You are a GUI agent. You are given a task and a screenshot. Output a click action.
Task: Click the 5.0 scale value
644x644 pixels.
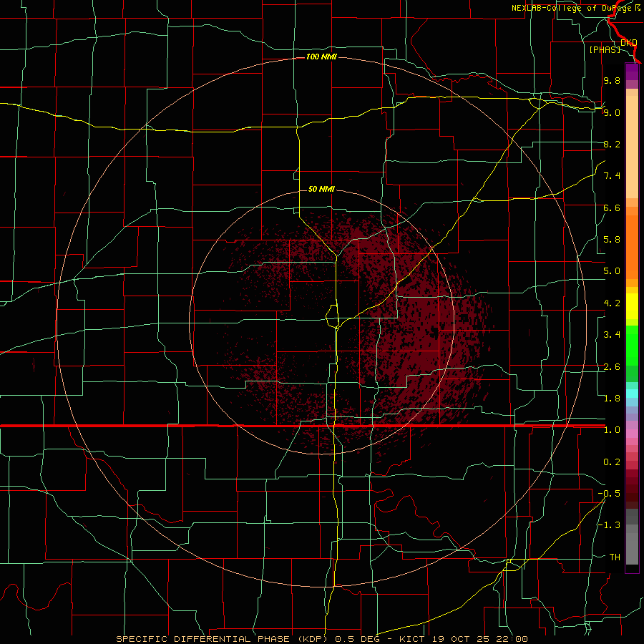pos(612,271)
